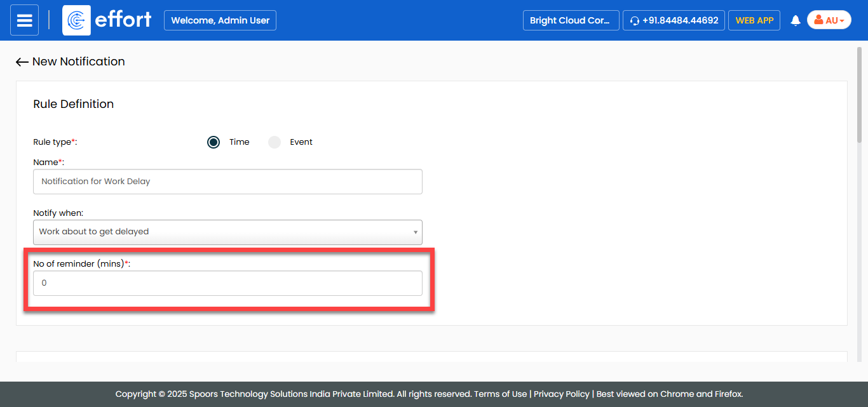868x407 pixels.
Task: Focus the 'No of reminder' input field
Action: (227, 283)
